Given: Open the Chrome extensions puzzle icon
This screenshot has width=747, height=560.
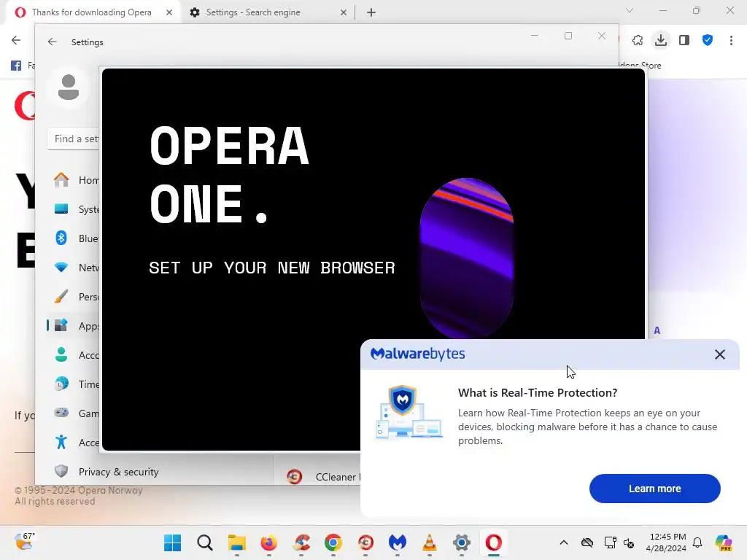Looking at the screenshot, I should (x=638, y=41).
